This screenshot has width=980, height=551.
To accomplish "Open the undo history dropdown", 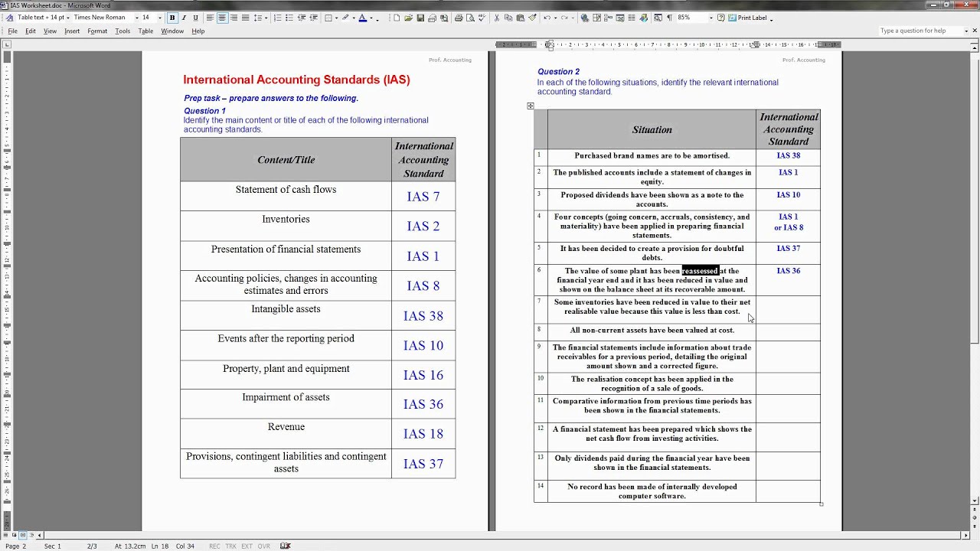I will pos(556,18).
